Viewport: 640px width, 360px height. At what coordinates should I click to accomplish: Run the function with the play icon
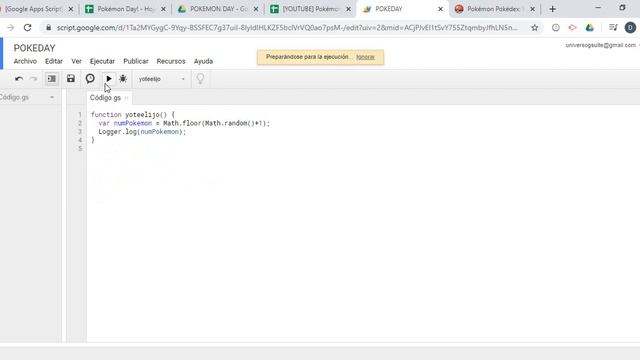click(x=109, y=78)
